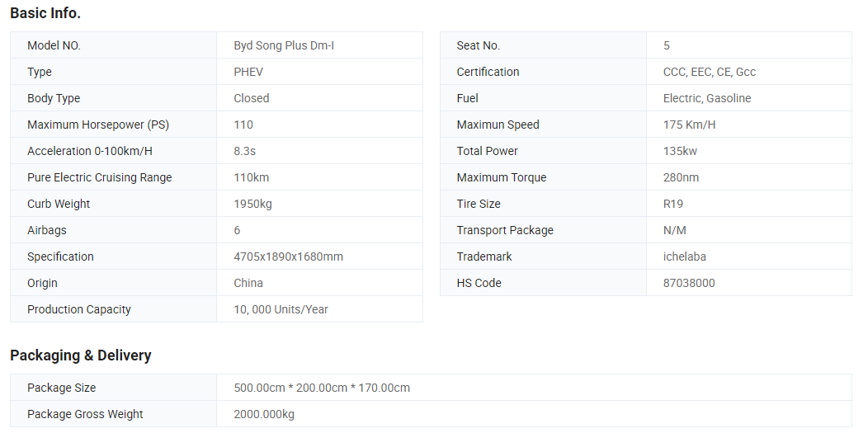
Task: Click the China origin value
Action: coord(248,283)
